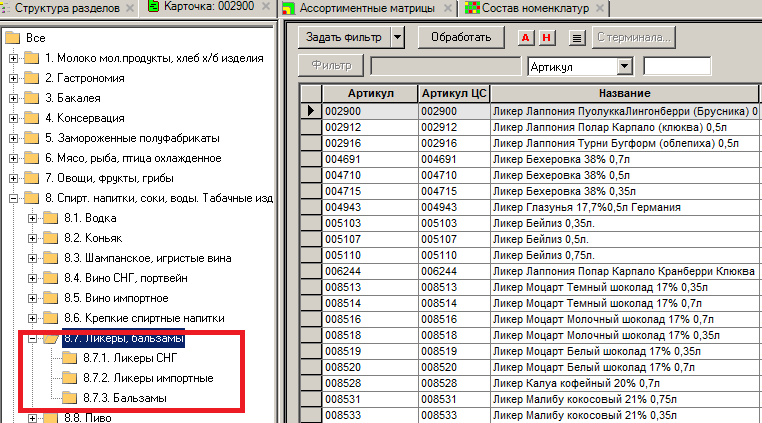The width and height of the screenshot is (762, 423).
Task: Open the Состав номенклатур tab
Action: [535, 8]
